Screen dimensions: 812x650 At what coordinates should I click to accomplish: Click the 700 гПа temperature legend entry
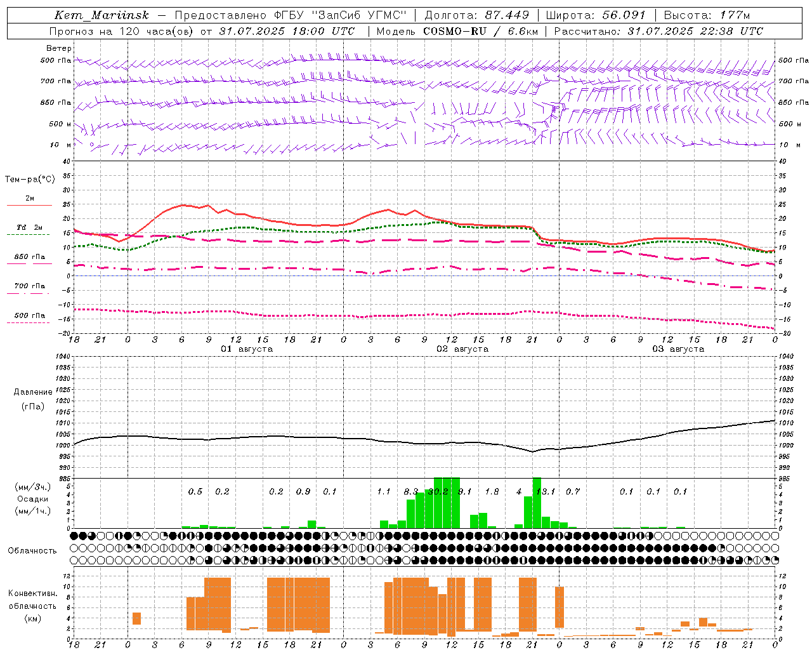(29, 286)
